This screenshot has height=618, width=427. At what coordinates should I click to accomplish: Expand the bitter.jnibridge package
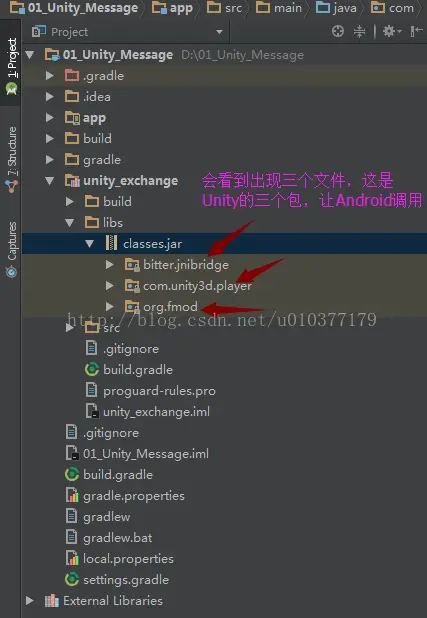(110, 264)
